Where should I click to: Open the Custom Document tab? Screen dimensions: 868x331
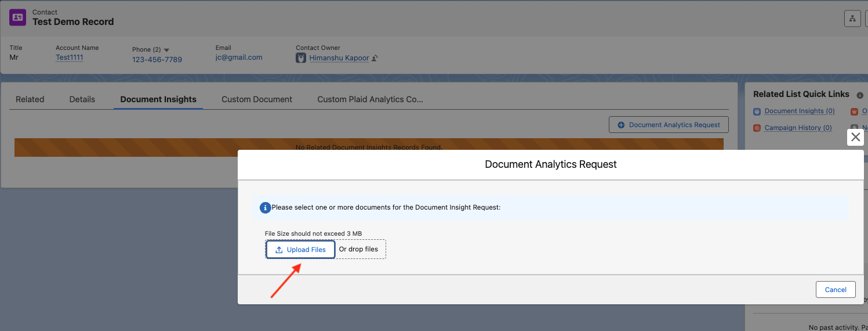click(x=257, y=99)
